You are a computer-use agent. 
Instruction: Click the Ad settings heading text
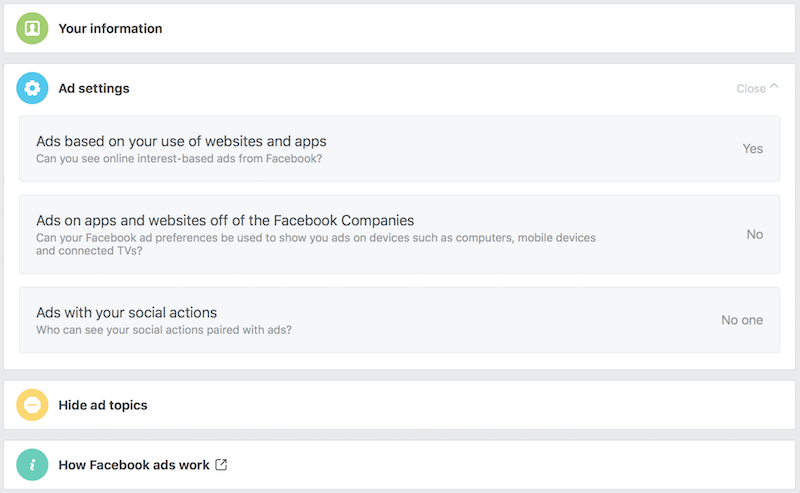[94, 88]
